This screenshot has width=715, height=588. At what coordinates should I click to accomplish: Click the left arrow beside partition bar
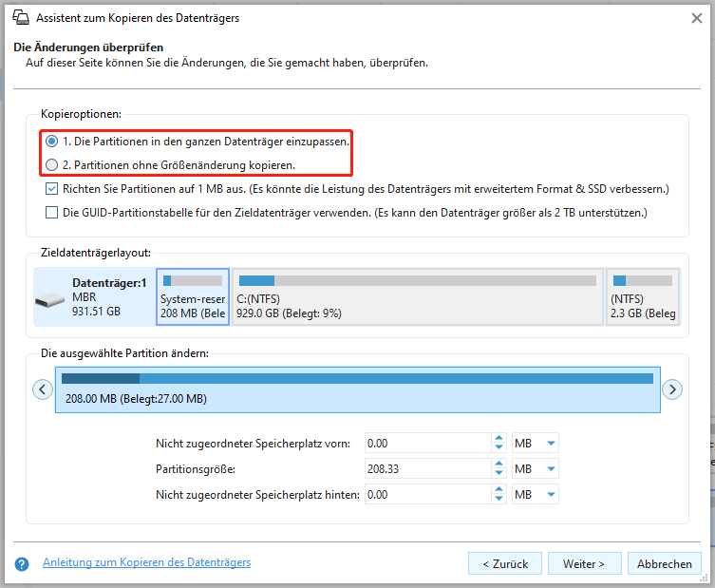tap(42, 389)
